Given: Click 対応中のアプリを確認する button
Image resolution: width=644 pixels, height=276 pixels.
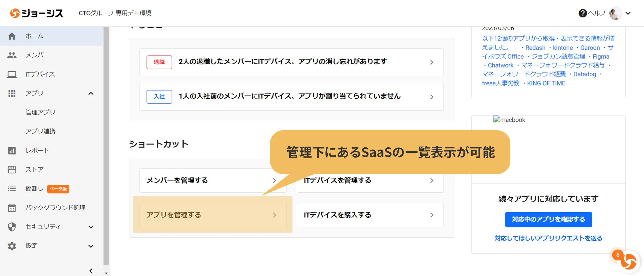Looking at the screenshot, I should pos(548,219).
